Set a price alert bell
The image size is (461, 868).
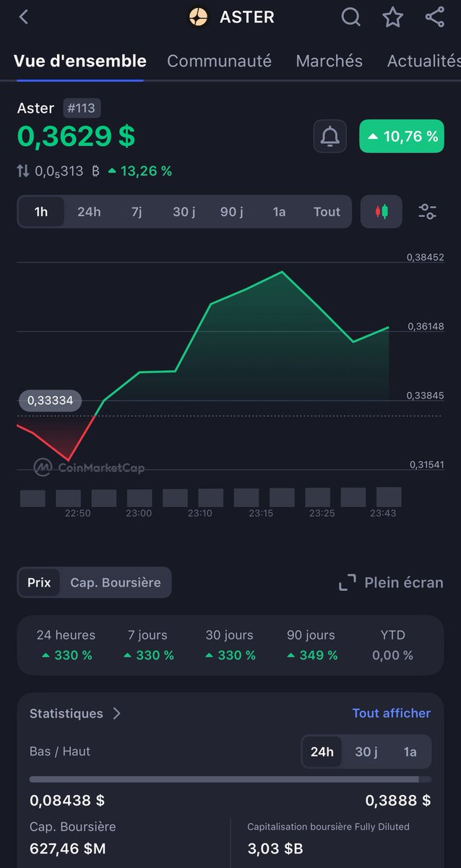[330, 136]
